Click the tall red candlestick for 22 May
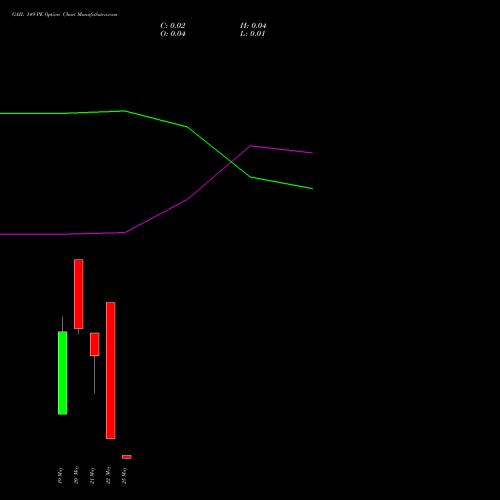 111,370
